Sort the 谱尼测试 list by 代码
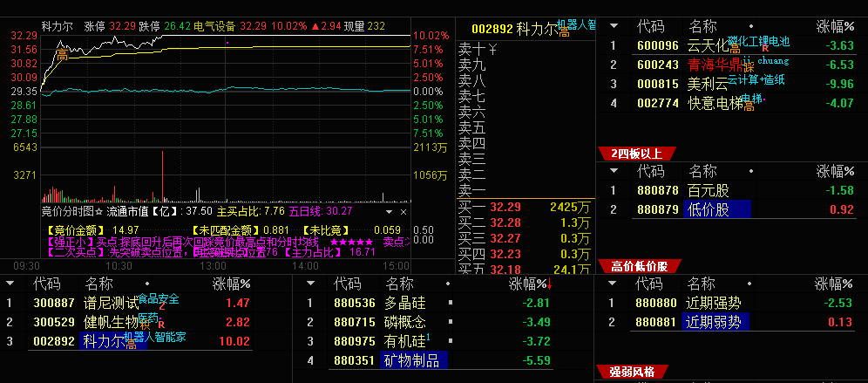Screen dimensions: 868x383 [x=46, y=284]
